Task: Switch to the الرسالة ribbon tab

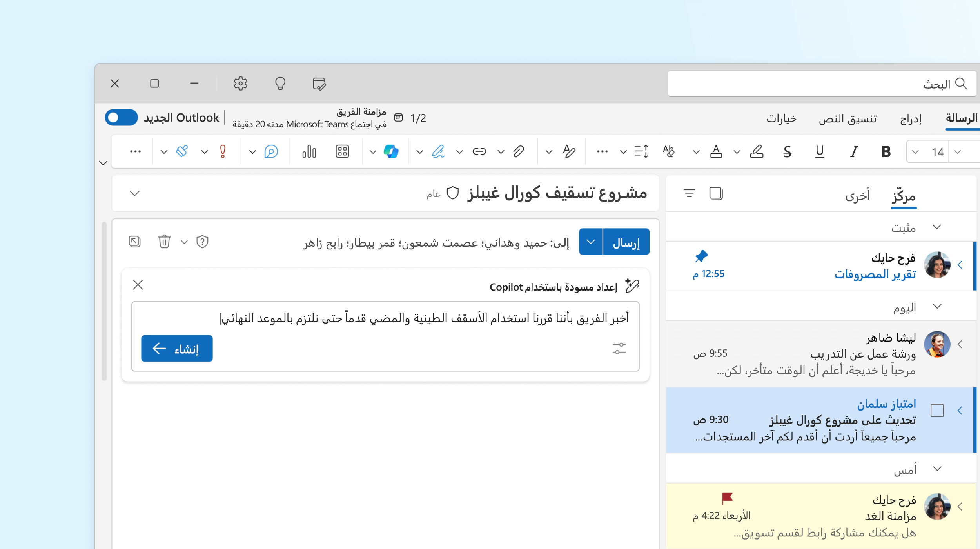Action: click(962, 118)
